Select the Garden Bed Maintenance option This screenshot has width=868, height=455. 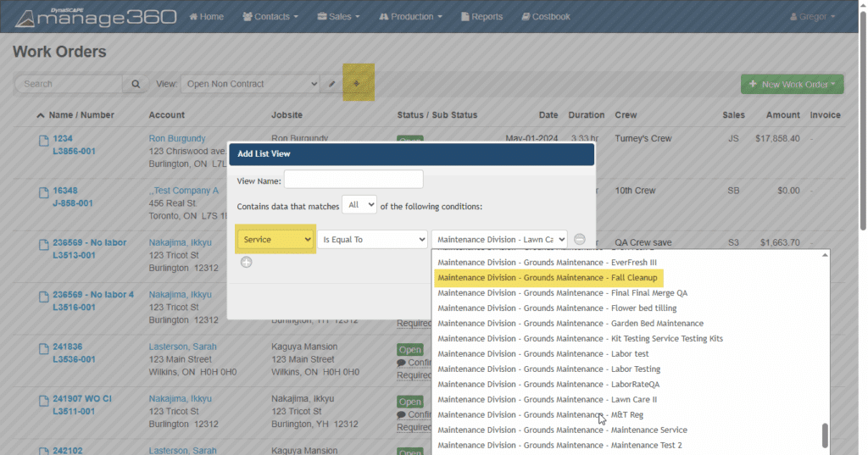point(559,324)
